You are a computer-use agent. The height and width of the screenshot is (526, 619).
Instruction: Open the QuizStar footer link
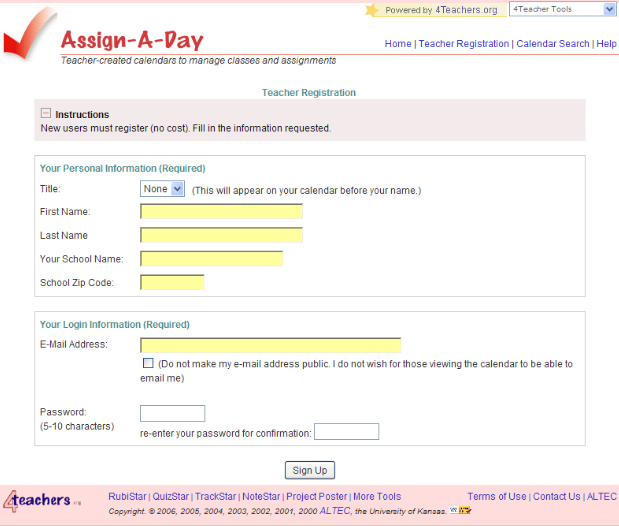[171, 496]
